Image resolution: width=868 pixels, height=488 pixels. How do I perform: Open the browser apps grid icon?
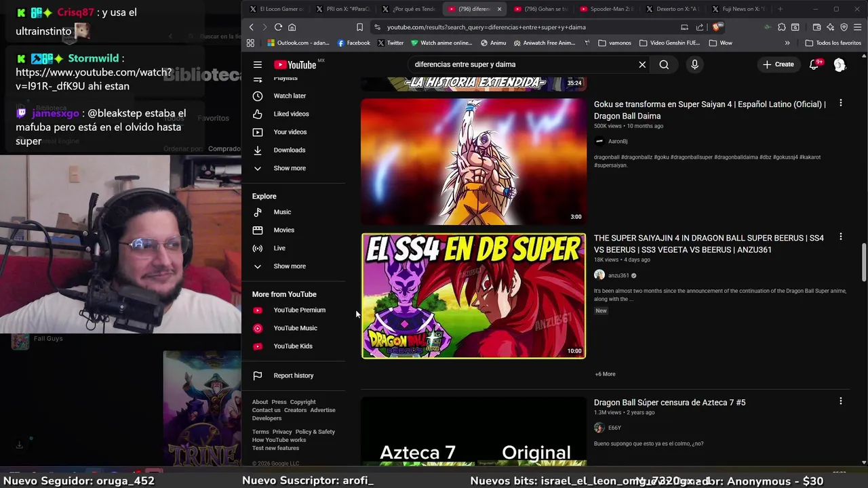coord(250,43)
